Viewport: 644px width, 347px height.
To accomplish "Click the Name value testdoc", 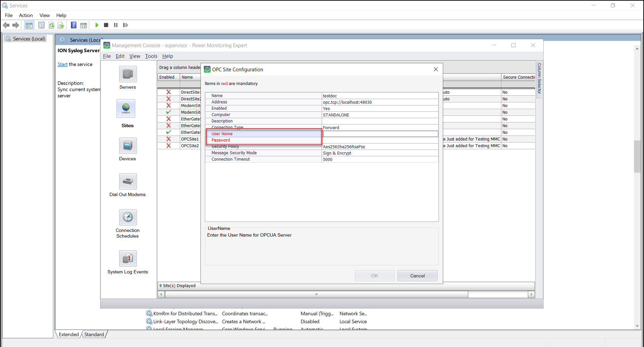I will point(380,96).
